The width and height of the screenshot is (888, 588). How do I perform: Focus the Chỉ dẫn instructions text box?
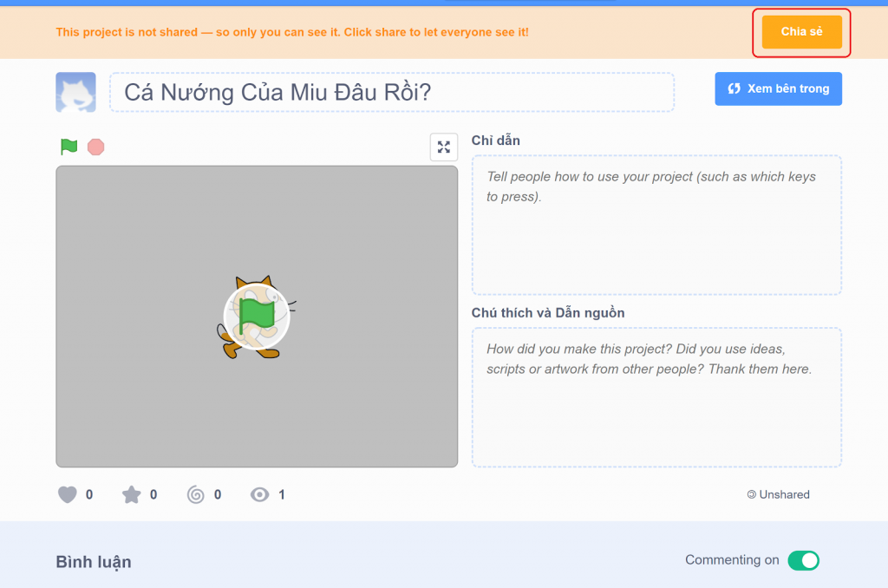tap(656, 225)
